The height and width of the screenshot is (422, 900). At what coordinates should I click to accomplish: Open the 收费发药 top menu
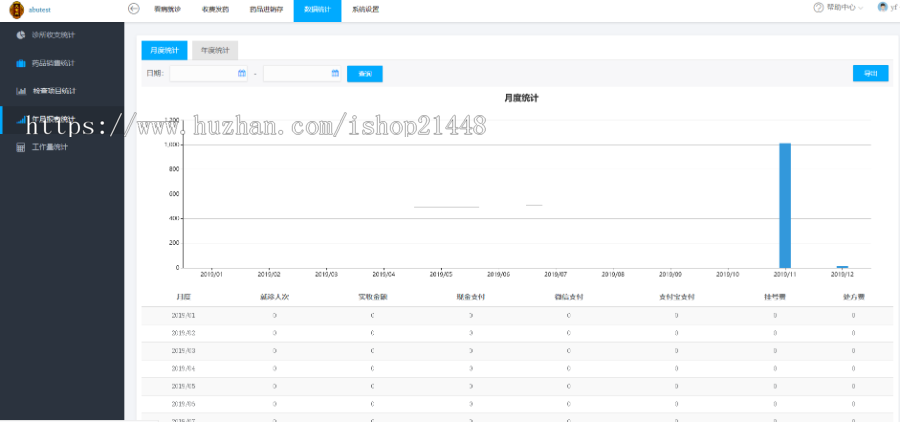click(215, 9)
